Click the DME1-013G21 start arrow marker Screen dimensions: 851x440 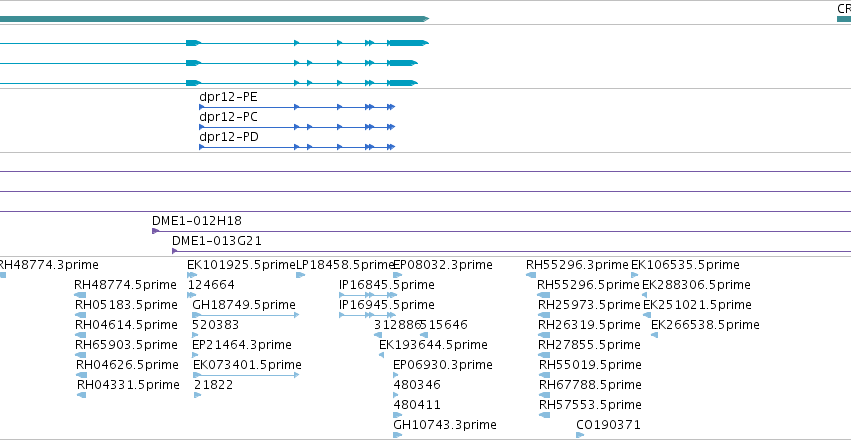[175, 251]
